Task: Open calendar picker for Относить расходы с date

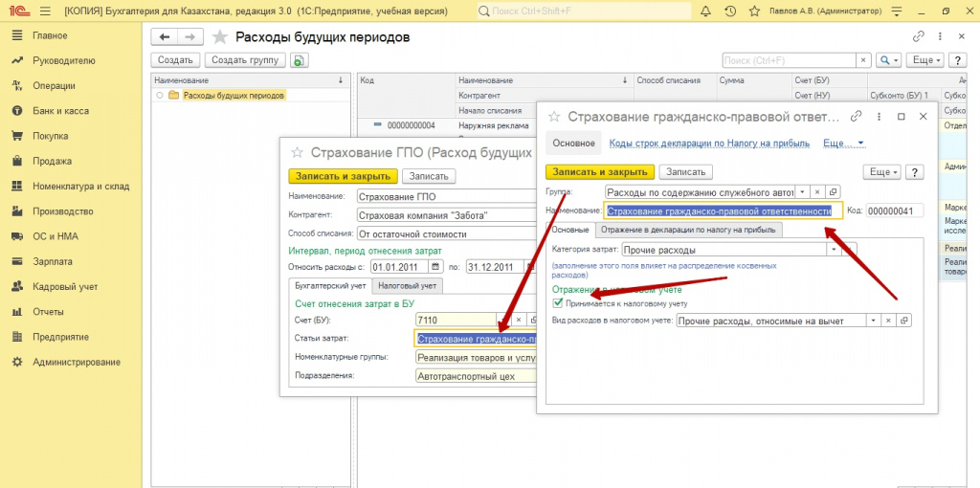Action: [x=435, y=267]
